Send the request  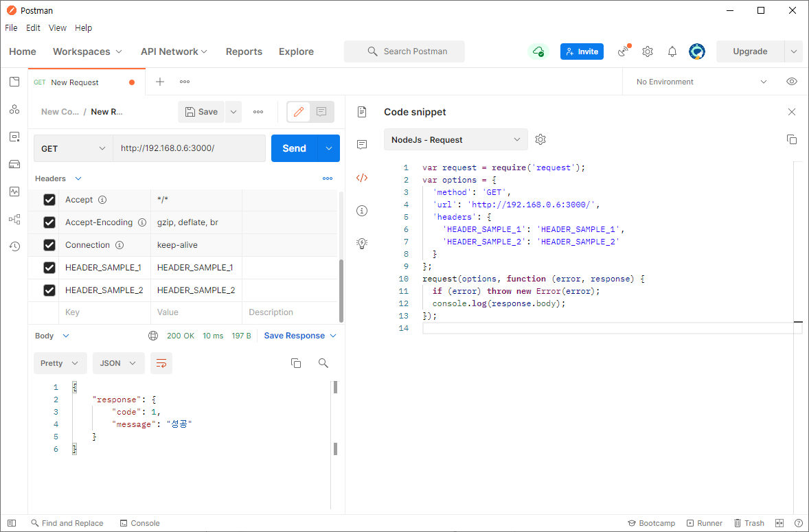pyautogui.click(x=295, y=148)
